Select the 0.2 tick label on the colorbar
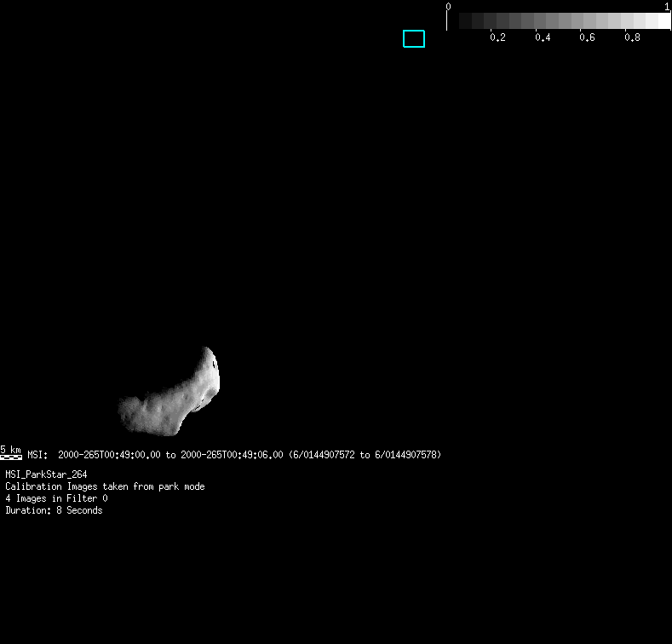Screen dimensions: 672x644 point(497,38)
